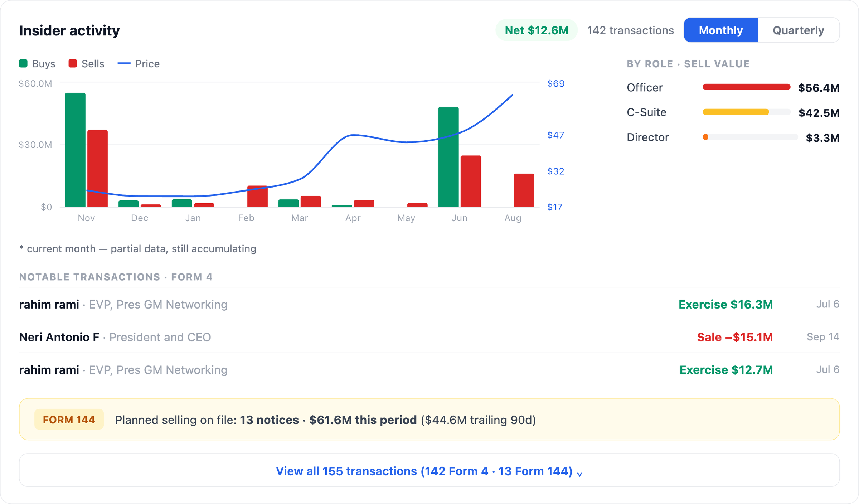Click the Sale –$15.1M amount
Viewport: 859px width, 504px height.
click(735, 337)
